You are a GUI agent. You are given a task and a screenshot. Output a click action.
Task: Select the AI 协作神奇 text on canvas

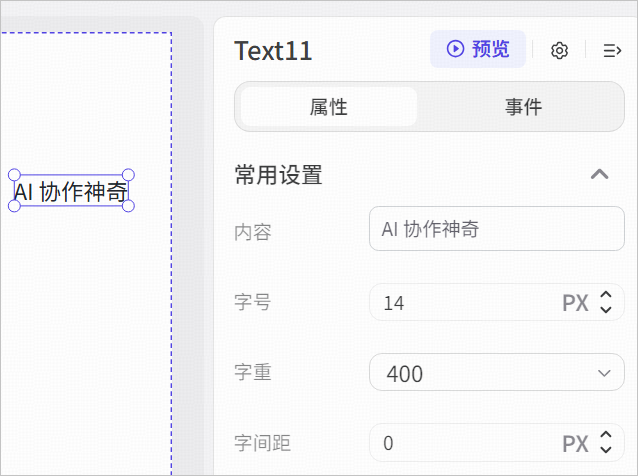(x=71, y=191)
